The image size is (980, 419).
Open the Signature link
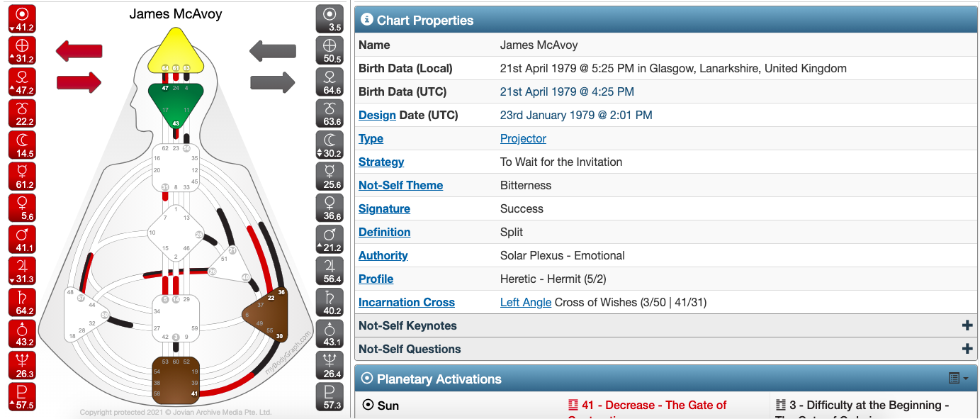pos(384,208)
